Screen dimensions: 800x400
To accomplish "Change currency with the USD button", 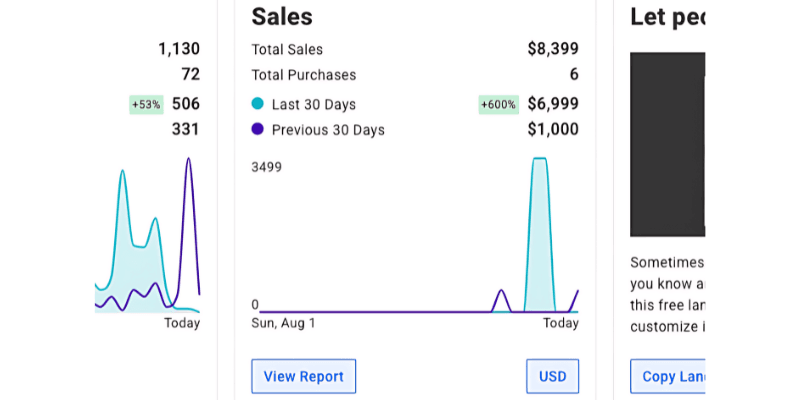I will pos(553,377).
